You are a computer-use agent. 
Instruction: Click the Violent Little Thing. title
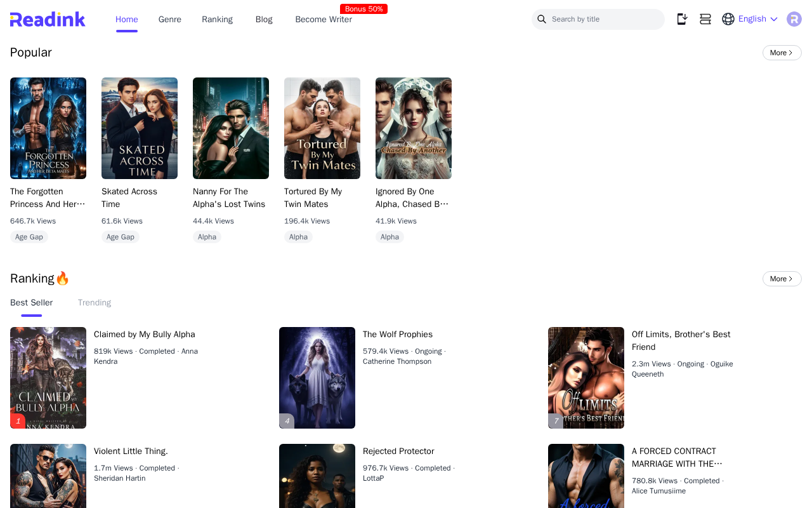click(131, 451)
